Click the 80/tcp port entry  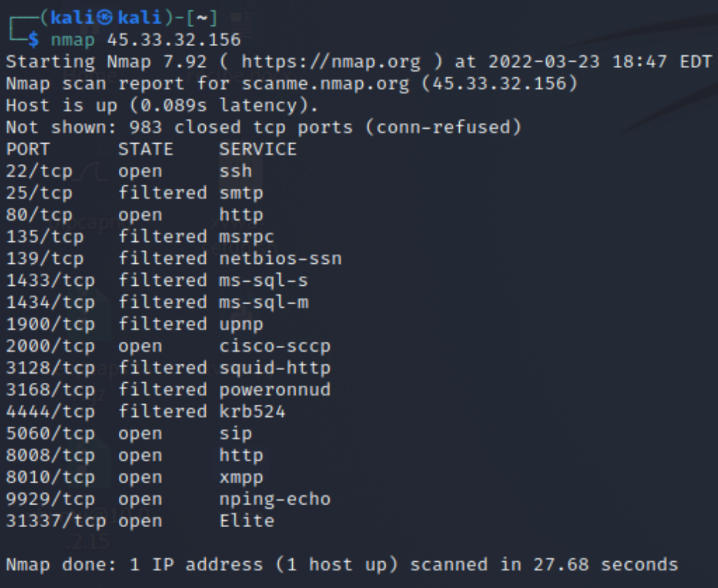tap(40, 215)
